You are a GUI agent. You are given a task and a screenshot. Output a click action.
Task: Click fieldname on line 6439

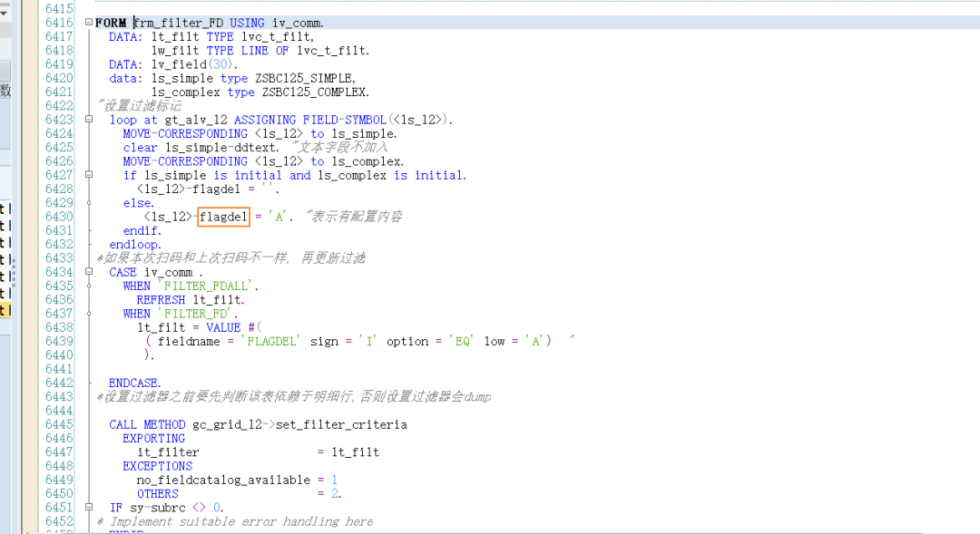(x=189, y=342)
